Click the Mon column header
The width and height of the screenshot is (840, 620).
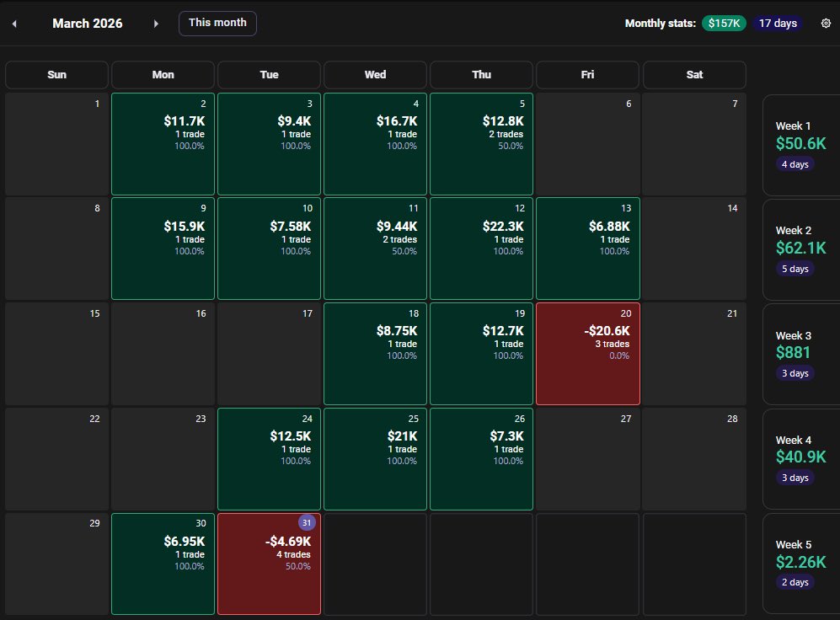(x=163, y=74)
